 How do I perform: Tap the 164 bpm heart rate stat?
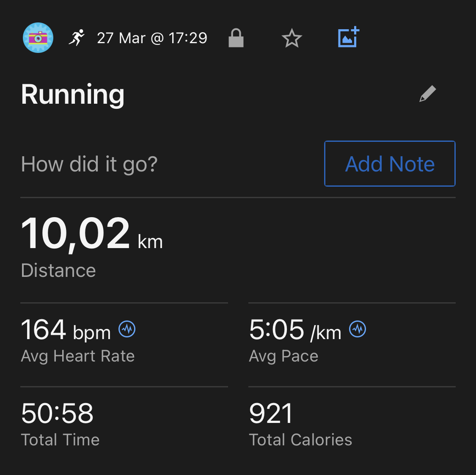point(66,330)
